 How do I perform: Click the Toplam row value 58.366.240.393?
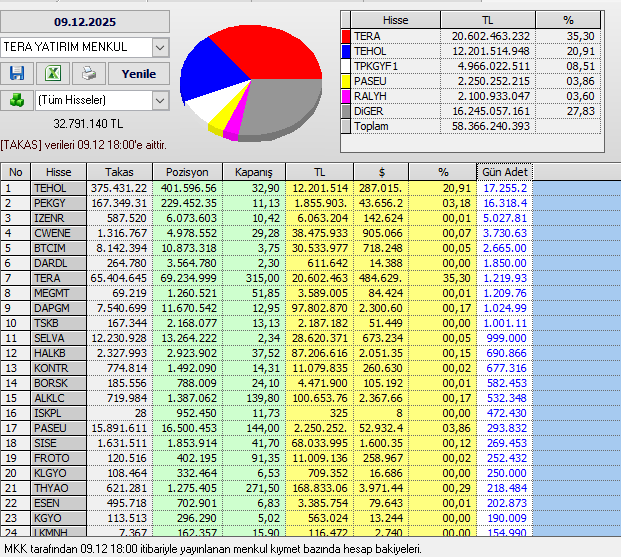click(x=491, y=126)
